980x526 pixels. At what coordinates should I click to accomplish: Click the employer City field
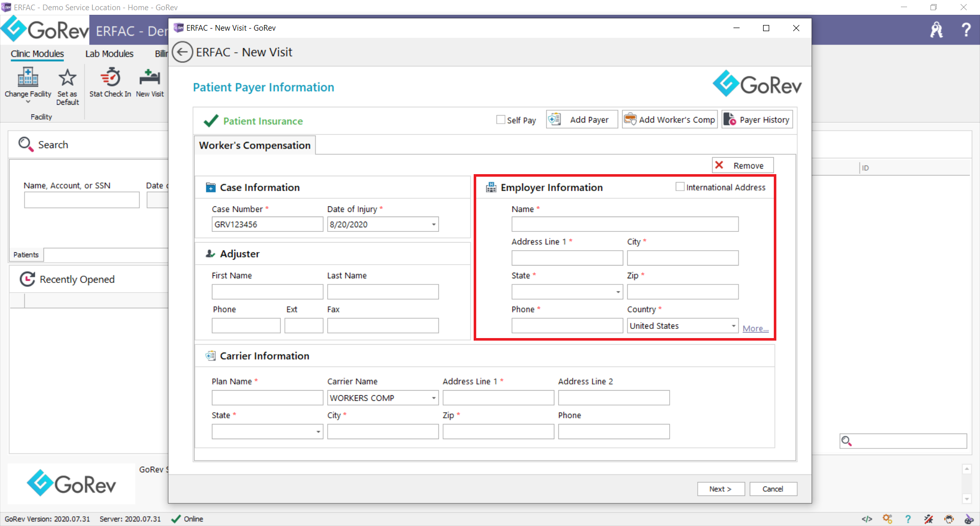coord(682,258)
